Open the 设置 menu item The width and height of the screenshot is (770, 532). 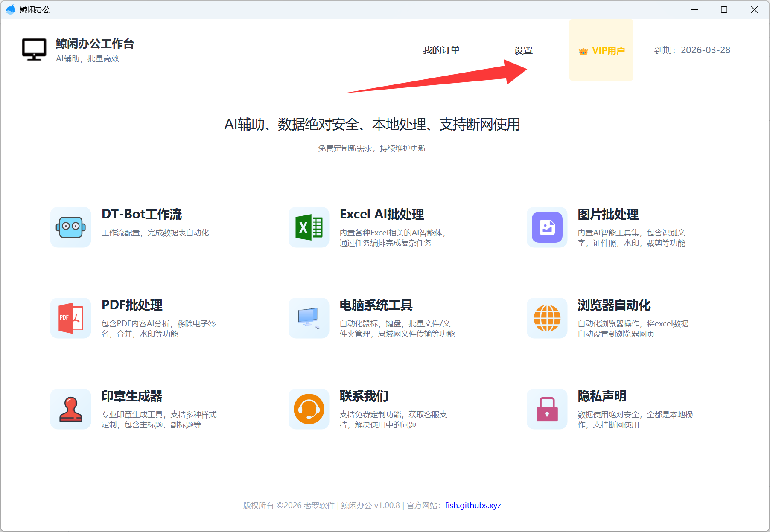point(523,50)
